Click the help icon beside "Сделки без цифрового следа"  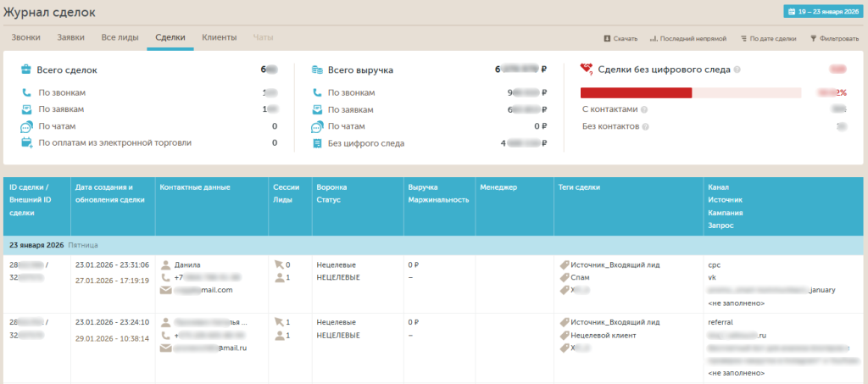737,70
